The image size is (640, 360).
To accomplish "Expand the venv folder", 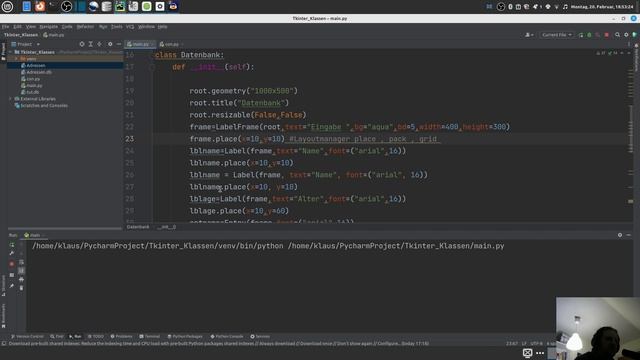I will (x=16, y=59).
